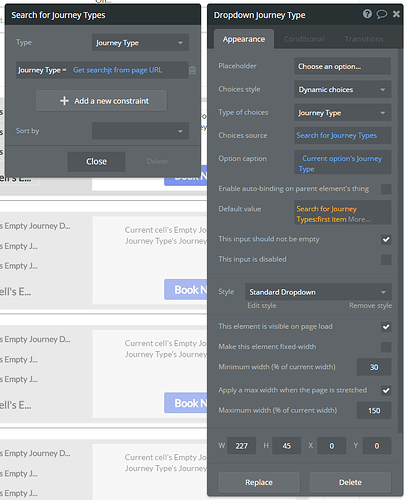The width and height of the screenshot is (407, 500).
Task: Switch to the Transitions tab
Action: pos(364,39)
